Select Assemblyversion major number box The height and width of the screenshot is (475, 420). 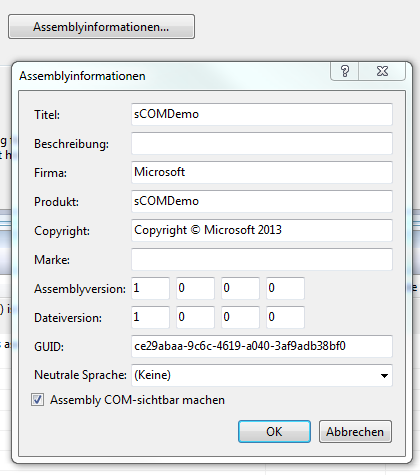[x=150, y=288]
